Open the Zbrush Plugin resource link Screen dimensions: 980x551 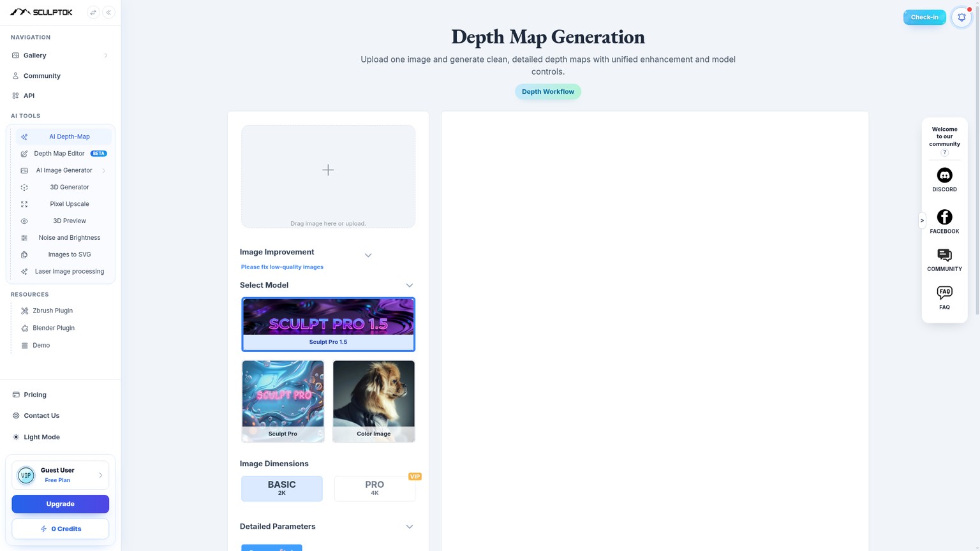pyautogui.click(x=52, y=311)
